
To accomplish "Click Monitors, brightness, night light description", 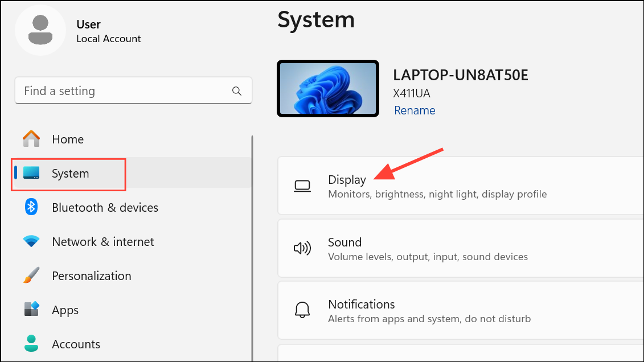I will click(x=437, y=194).
